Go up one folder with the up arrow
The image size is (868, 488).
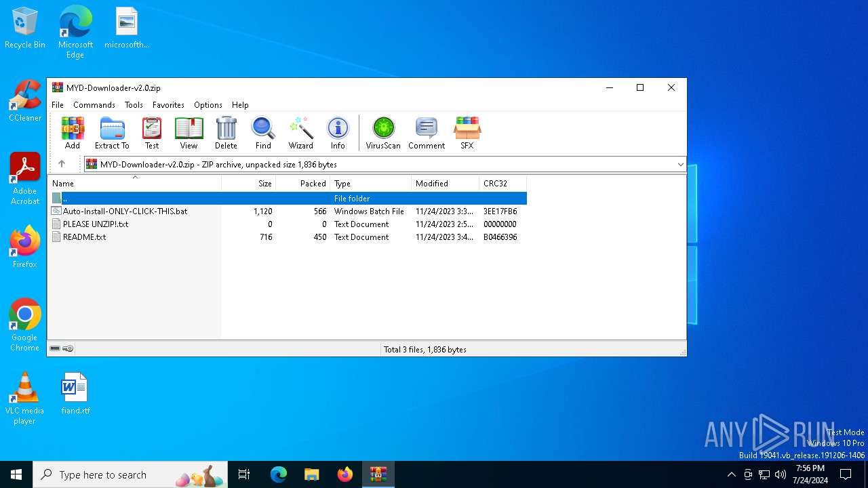point(62,164)
